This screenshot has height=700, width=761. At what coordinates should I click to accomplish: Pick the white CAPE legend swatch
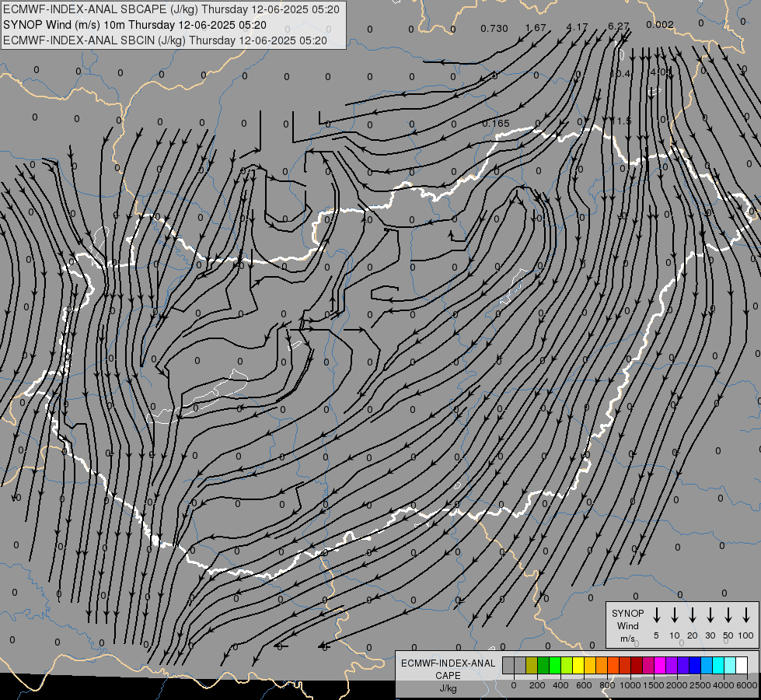(742, 665)
